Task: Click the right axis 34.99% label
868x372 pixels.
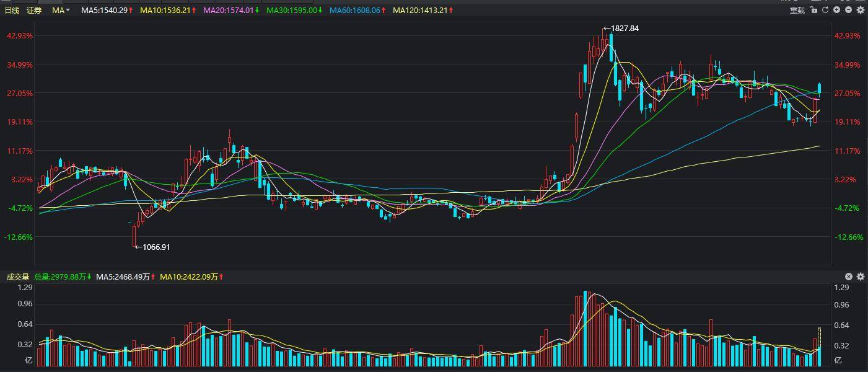Action: 848,65
